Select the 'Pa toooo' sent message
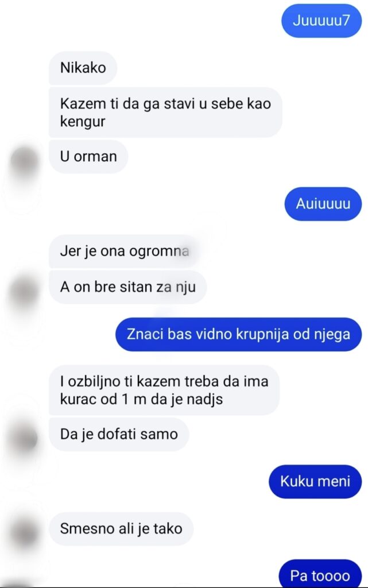This screenshot has height=588, width=368. (x=320, y=574)
